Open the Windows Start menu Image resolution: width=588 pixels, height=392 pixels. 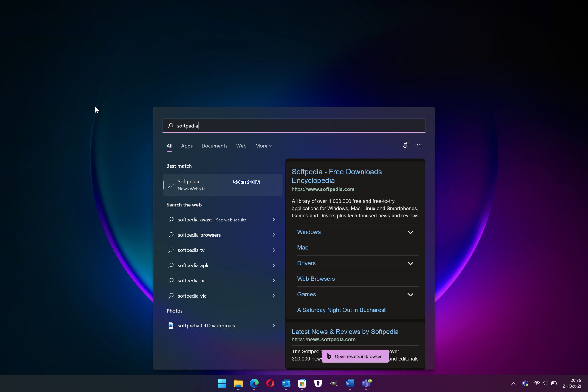[x=222, y=383]
